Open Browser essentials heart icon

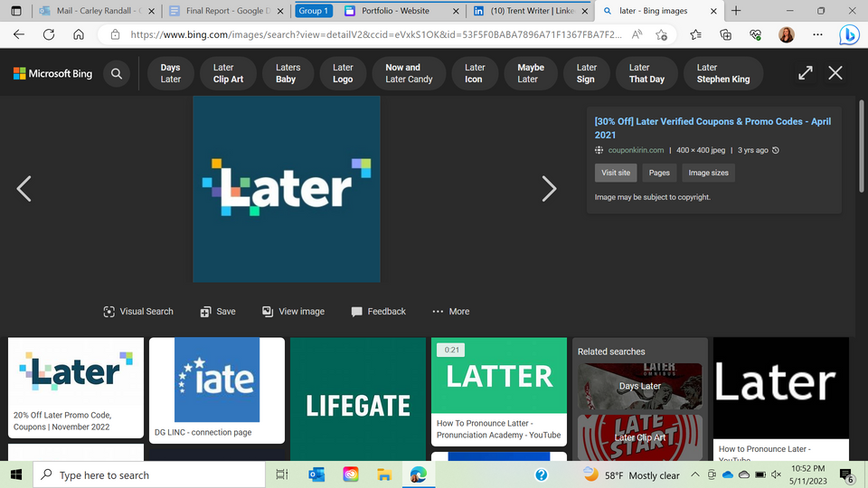[756, 34]
